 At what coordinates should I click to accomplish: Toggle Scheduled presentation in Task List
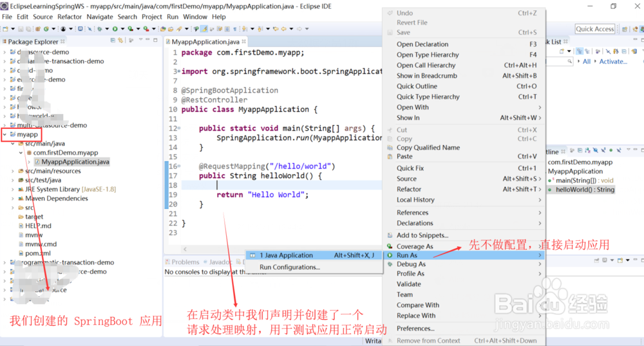point(587,52)
